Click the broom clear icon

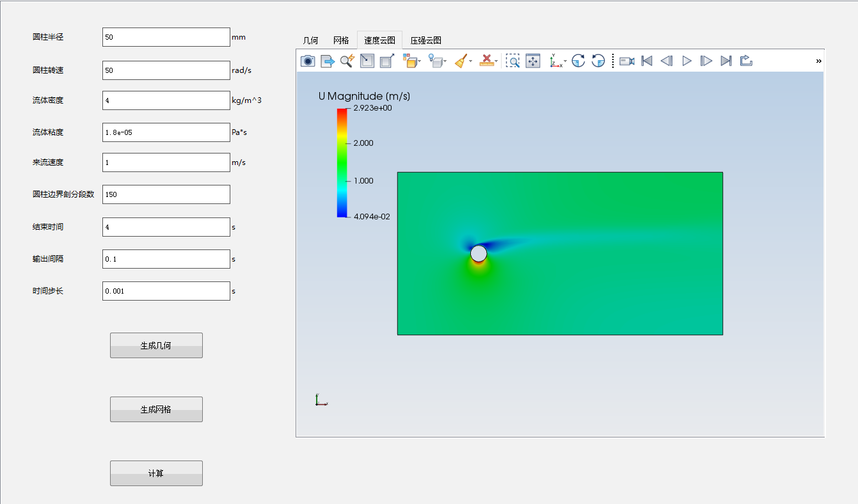[x=461, y=61]
